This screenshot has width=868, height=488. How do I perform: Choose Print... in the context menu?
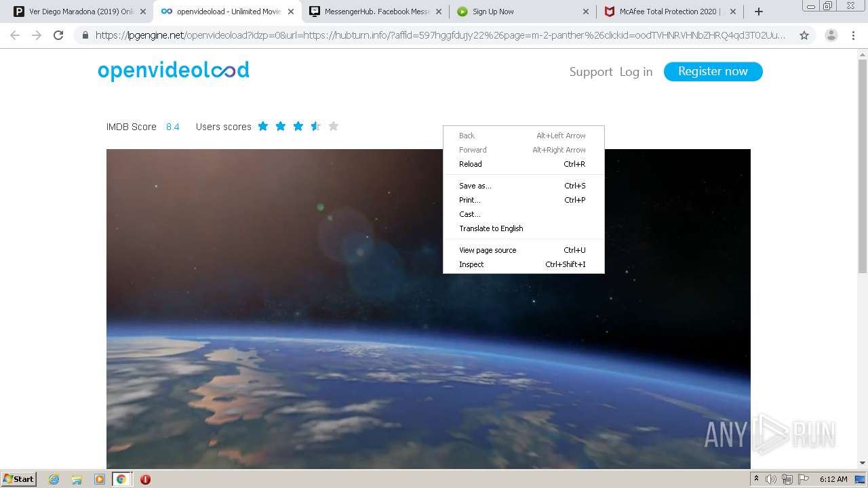524,200
